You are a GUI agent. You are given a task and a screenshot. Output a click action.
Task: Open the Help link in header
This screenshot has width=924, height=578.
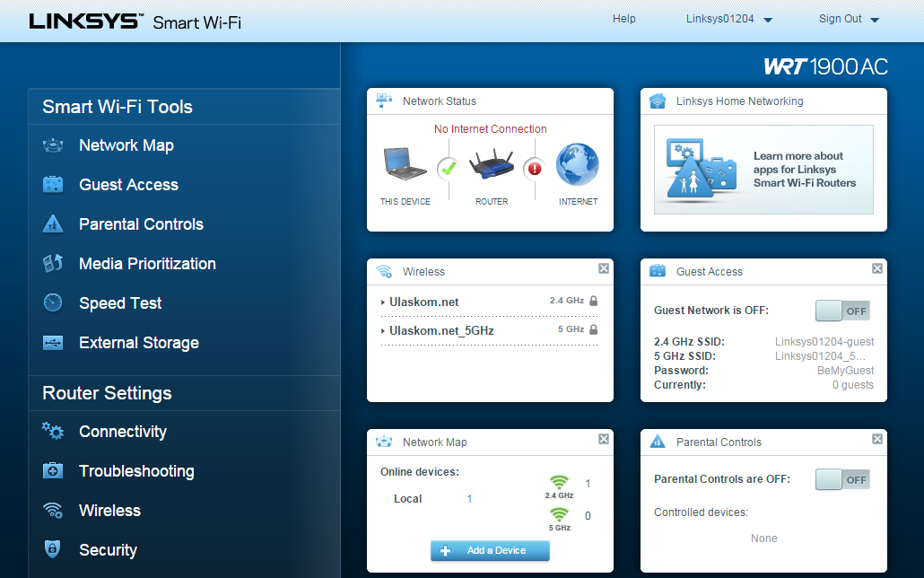[x=623, y=19]
